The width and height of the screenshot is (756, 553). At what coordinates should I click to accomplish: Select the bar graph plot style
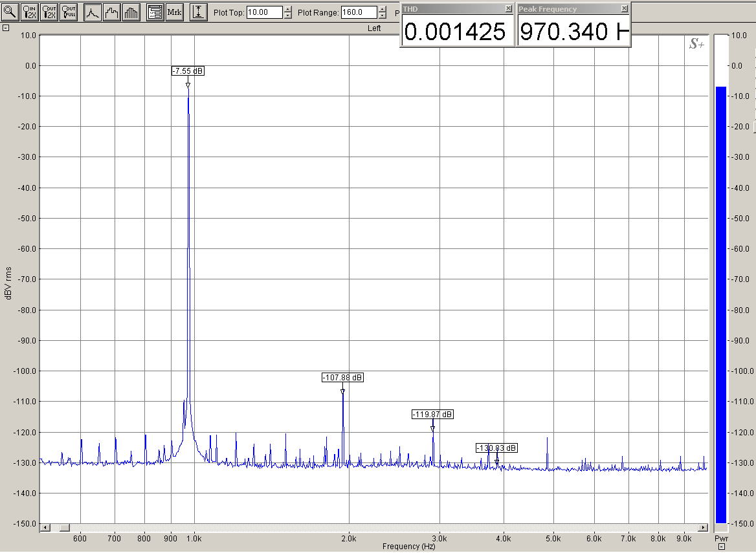point(131,12)
